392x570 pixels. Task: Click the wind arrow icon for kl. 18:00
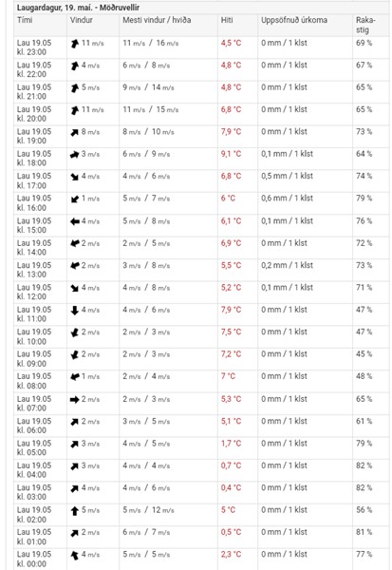(74, 155)
